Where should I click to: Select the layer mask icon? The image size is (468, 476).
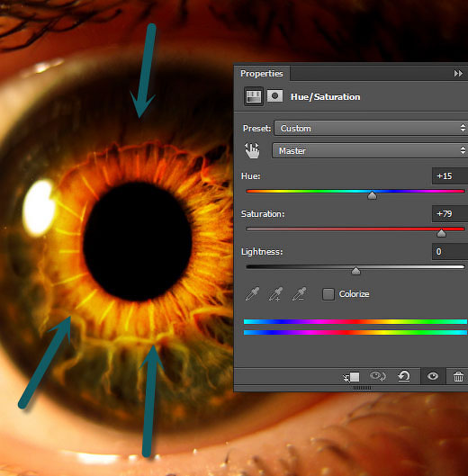coord(274,96)
